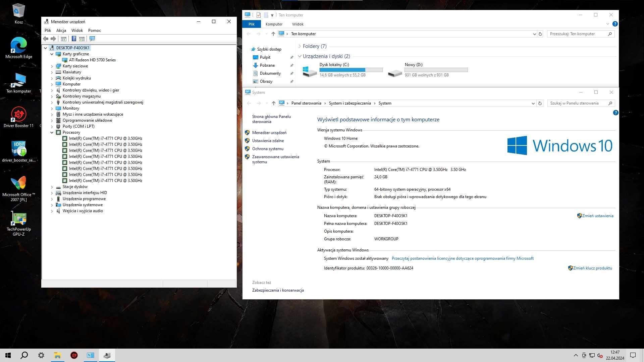
Task: Click the Nowy (D:) drive usage bar
Action: 436,70
